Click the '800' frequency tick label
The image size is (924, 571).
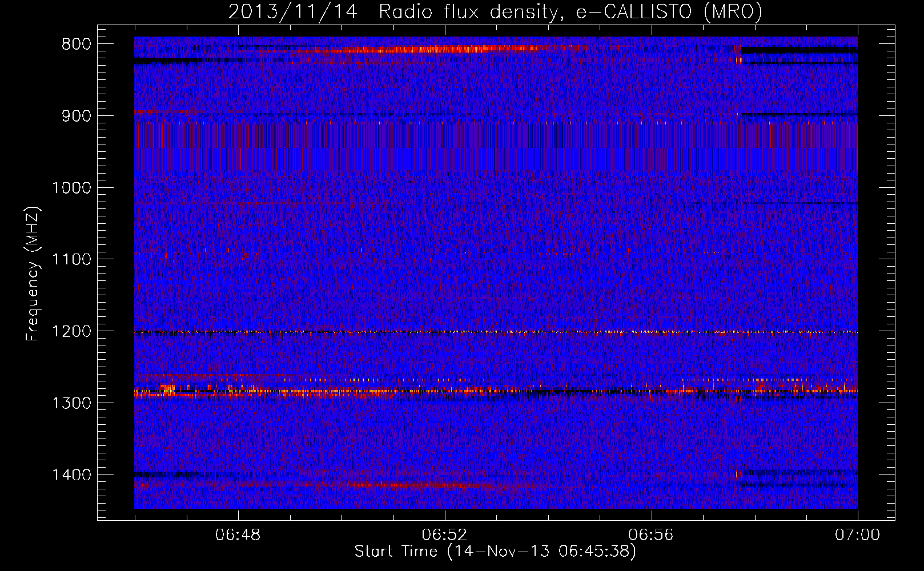coord(75,45)
